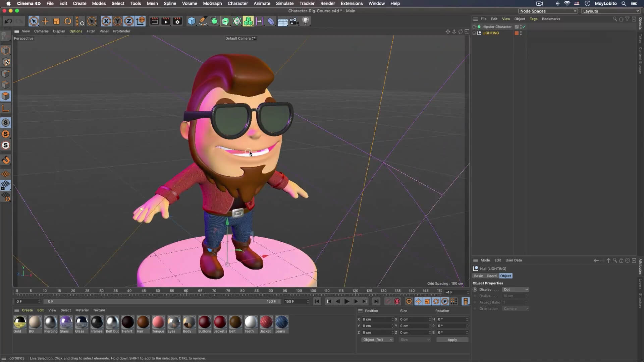Viewport: 644px width, 362px height.
Task: Toggle the Hipster Character visibility dots
Action: [521, 27]
